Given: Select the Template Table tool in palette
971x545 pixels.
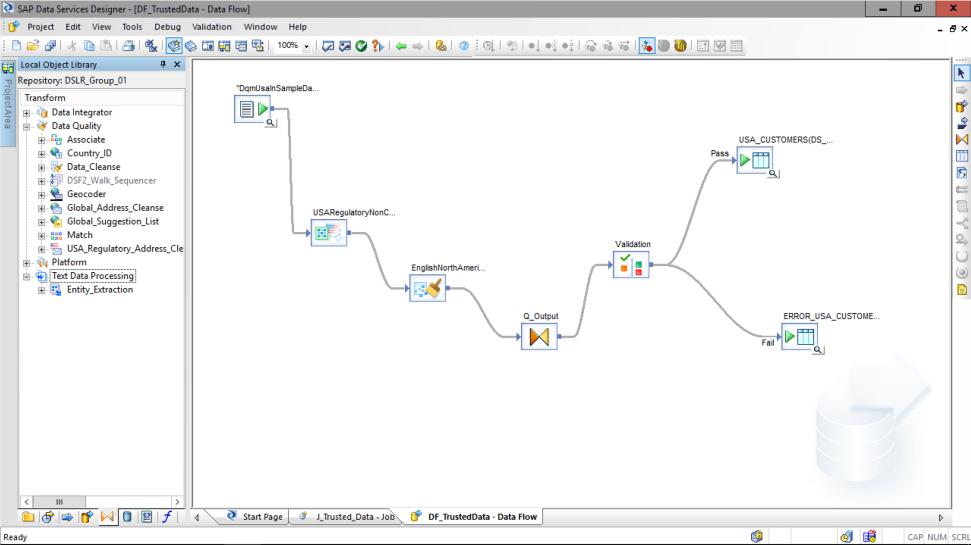Looking at the screenshot, I should 961,156.
